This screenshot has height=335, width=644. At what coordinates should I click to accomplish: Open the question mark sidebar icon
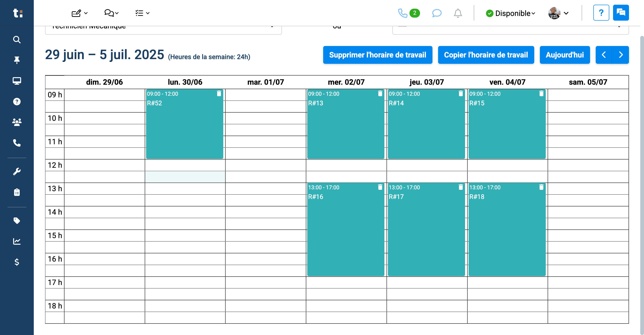click(17, 102)
